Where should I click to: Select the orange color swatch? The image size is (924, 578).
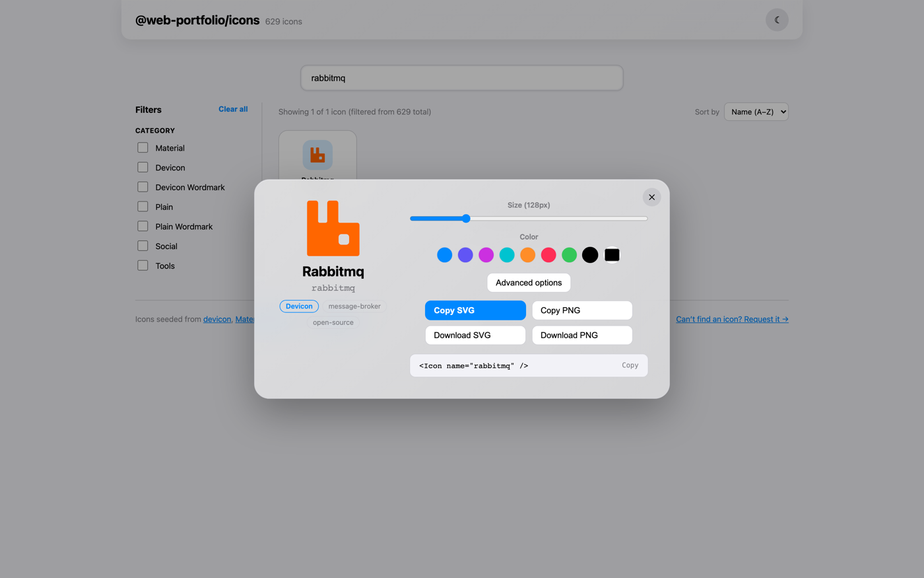(527, 255)
